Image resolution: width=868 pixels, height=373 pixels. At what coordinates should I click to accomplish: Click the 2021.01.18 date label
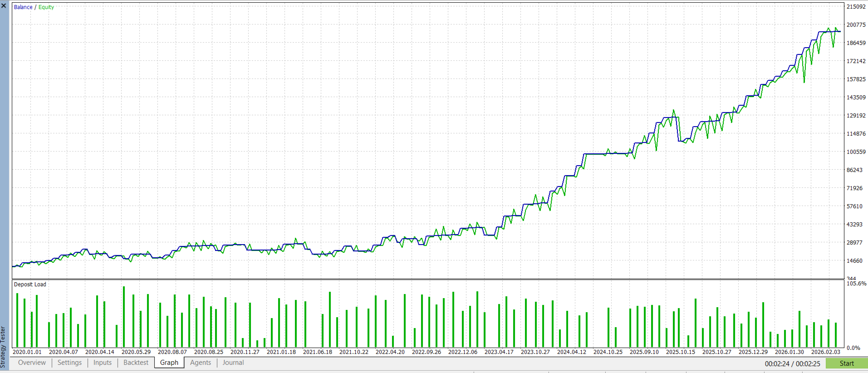281,352
